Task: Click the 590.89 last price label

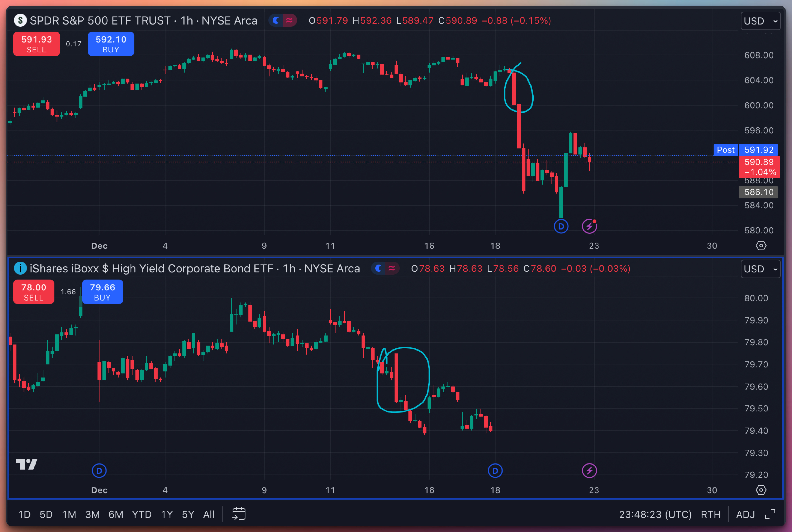Action: 759,167
